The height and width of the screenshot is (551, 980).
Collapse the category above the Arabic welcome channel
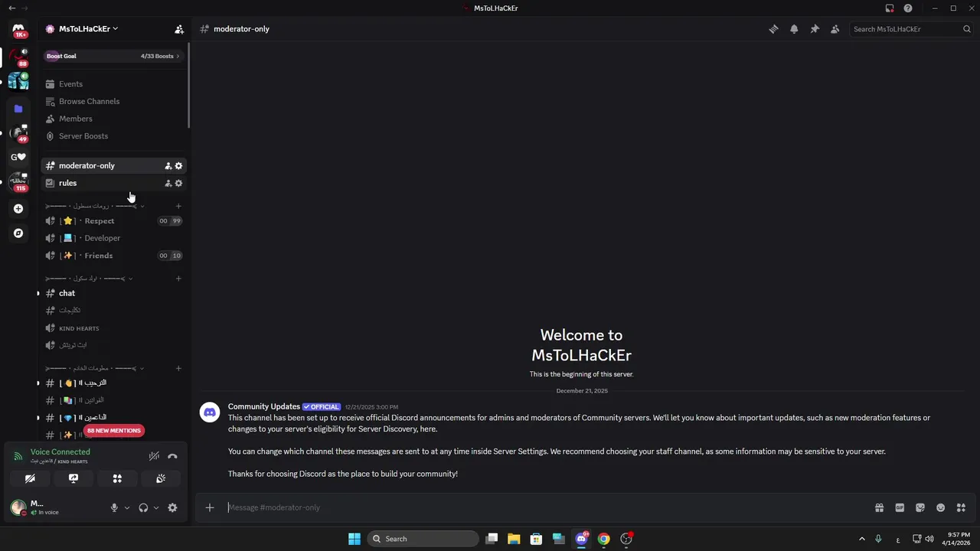(95, 368)
